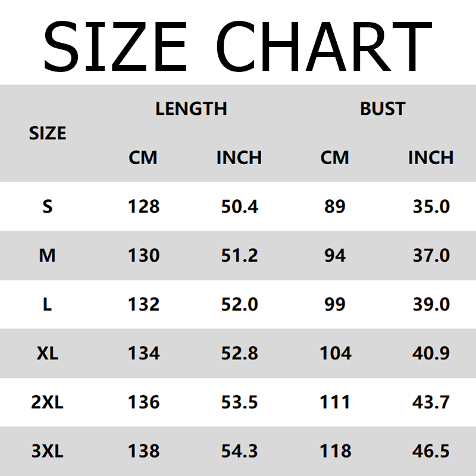Select the LENGTH column header
Screen dimensions: 476x476
(x=191, y=109)
